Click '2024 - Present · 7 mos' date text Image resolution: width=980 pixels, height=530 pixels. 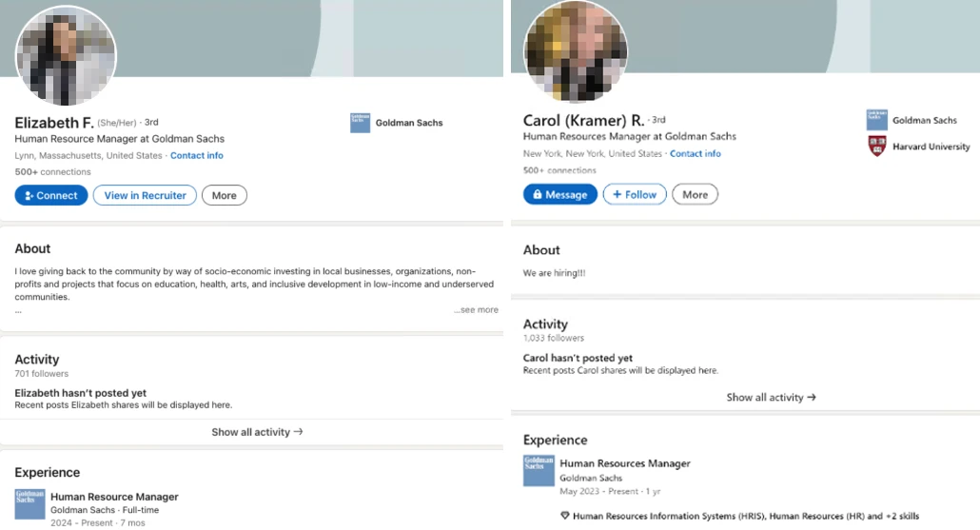click(x=97, y=522)
